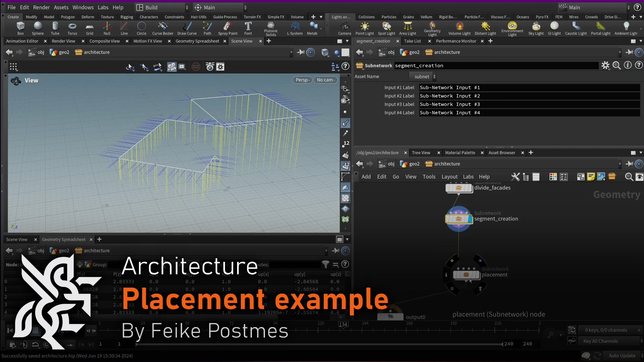This screenshot has width=644, height=362.
Task: Search parameters with the magnifier icon
Action: pos(616,66)
